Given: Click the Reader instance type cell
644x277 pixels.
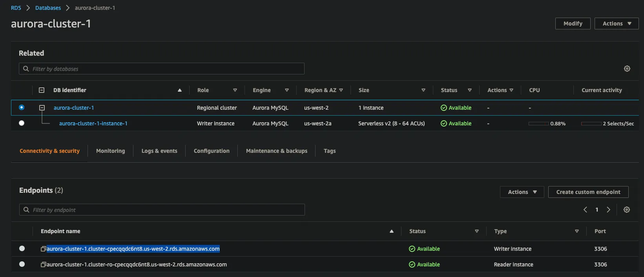Looking at the screenshot, I should (514, 264).
